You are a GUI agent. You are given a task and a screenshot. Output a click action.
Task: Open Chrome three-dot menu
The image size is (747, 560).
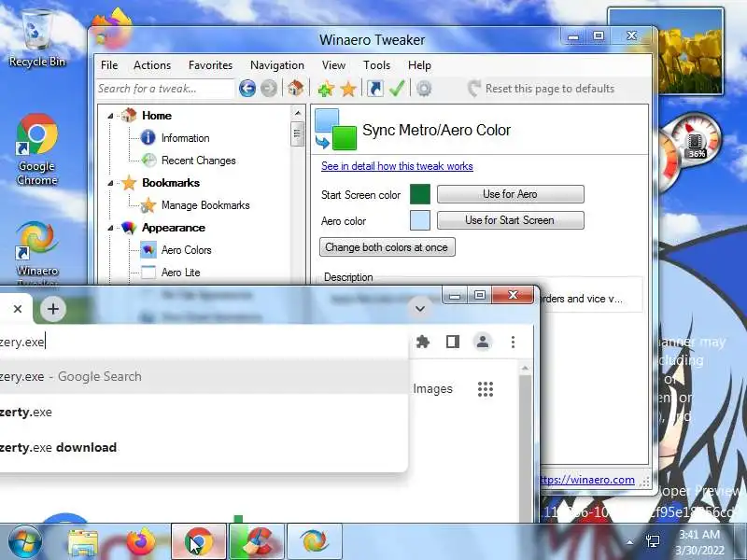coord(513,342)
